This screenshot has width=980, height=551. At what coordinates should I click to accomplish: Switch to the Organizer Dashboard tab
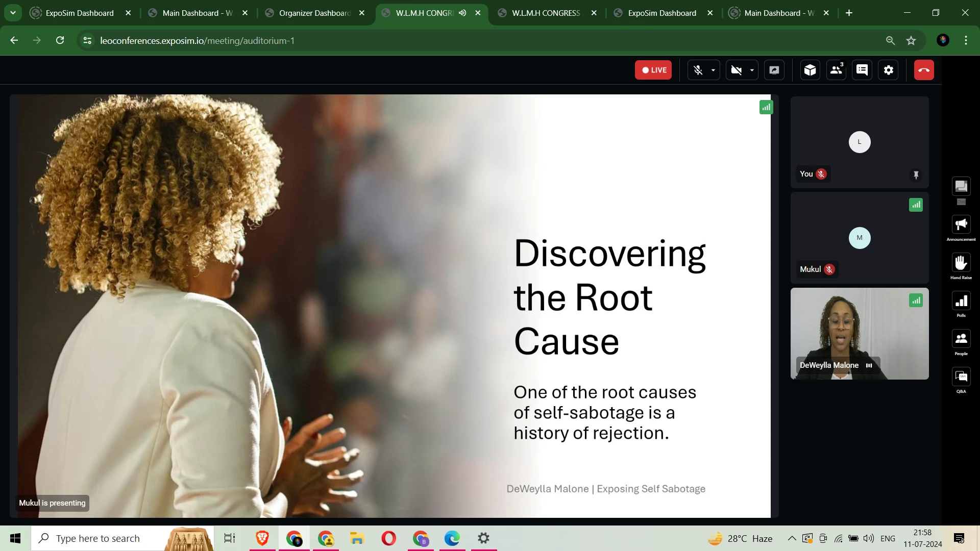(314, 13)
